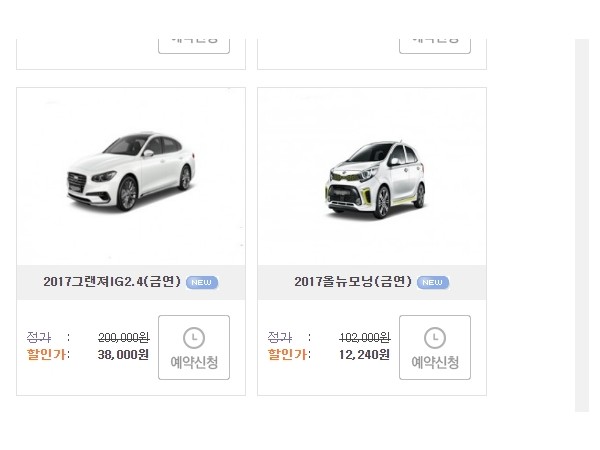Click the 38,000원 discount price
600x450 pixels.
[123, 355]
